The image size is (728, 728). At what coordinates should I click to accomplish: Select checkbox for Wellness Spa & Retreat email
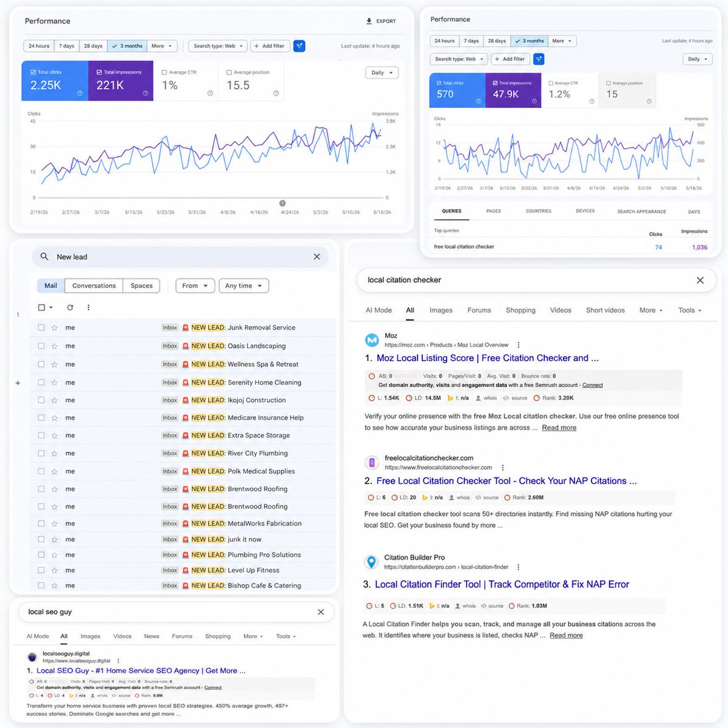click(41, 364)
